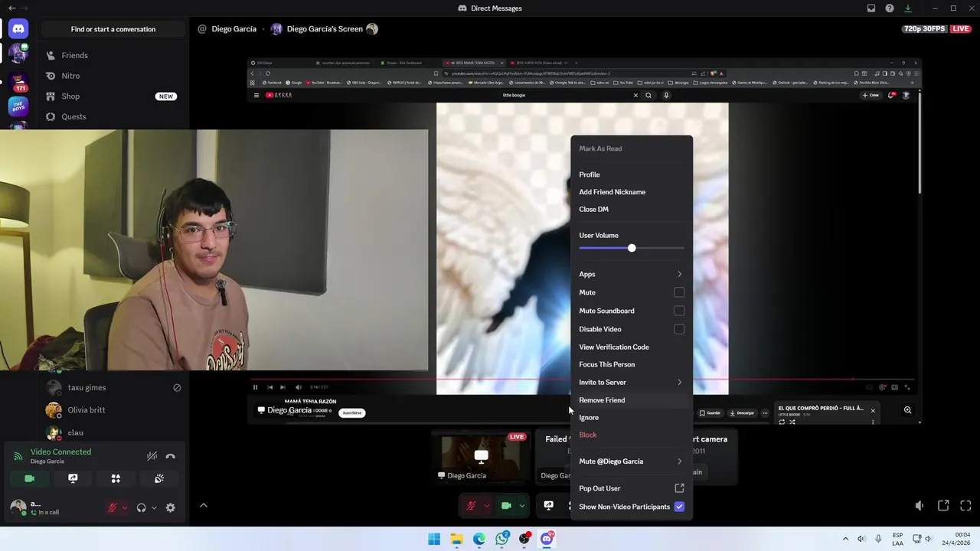980x551 pixels.
Task: Click magnifier zoom icon on stream
Action: 907,410
